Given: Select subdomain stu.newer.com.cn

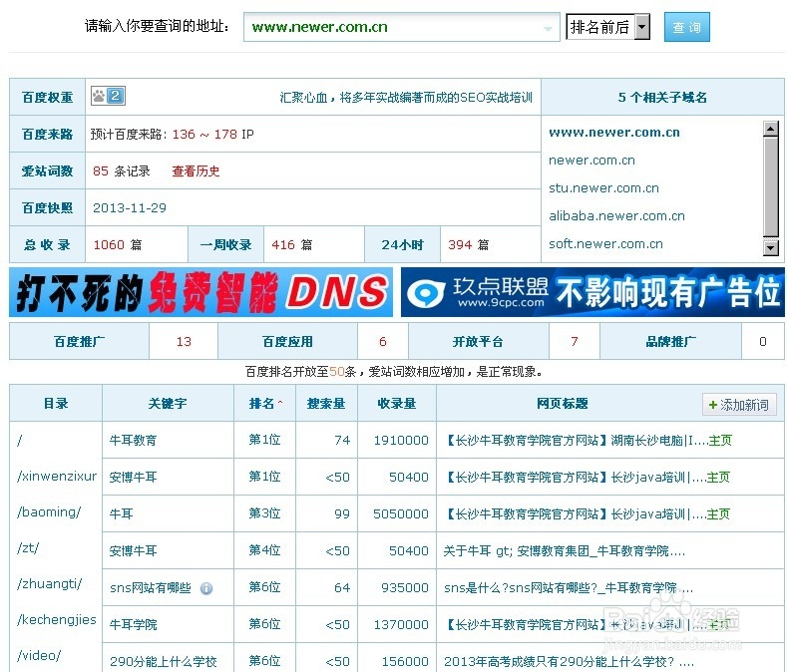Looking at the screenshot, I should (x=603, y=188).
